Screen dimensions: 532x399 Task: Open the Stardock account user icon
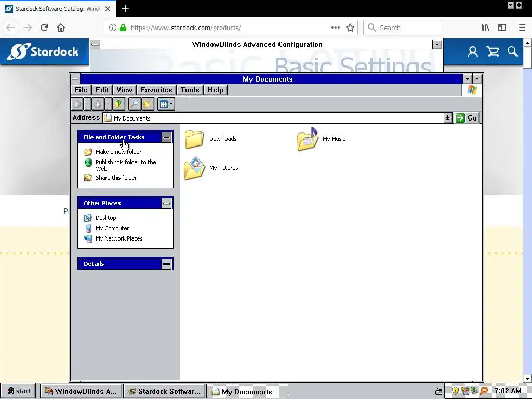coord(473,51)
